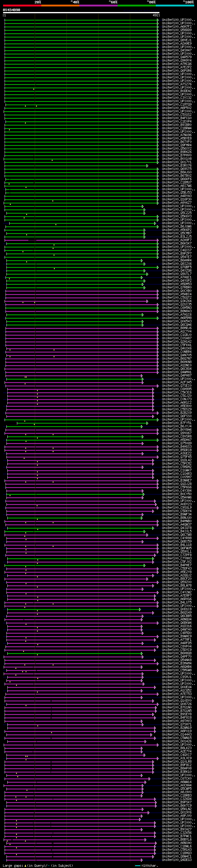Select hit label UniRef100_B6JYJ4
197x868 pixels.
177,426
